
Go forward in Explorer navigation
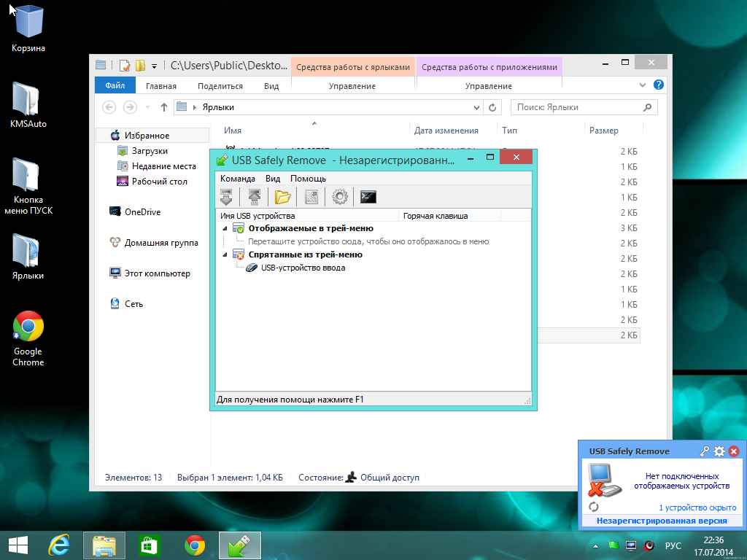(x=130, y=107)
